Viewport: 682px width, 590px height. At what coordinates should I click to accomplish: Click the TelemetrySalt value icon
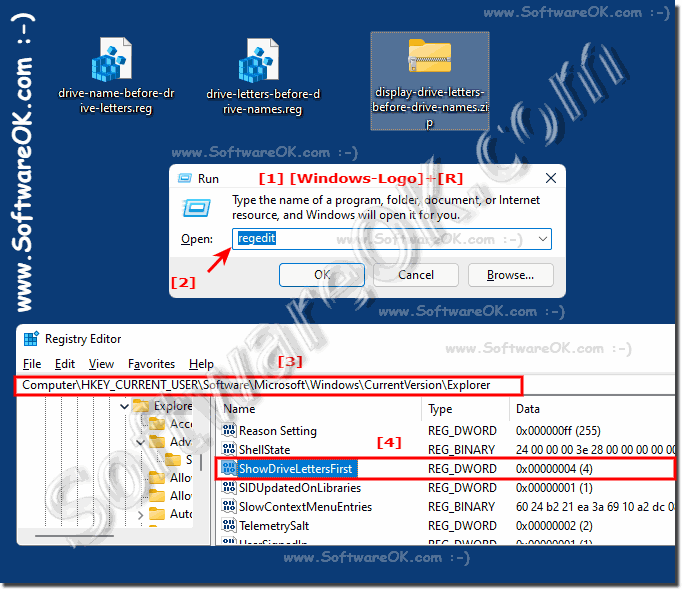229,525
